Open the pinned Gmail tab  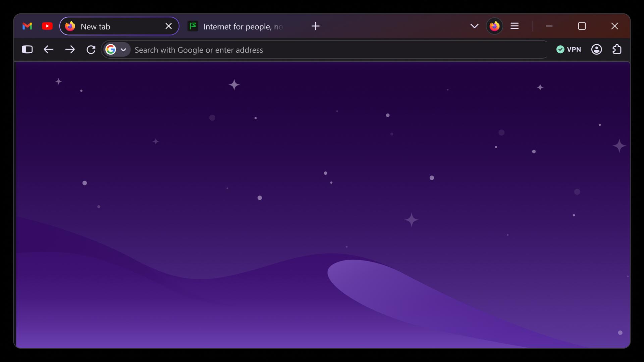pyautogui.click(x=27, y=26)
